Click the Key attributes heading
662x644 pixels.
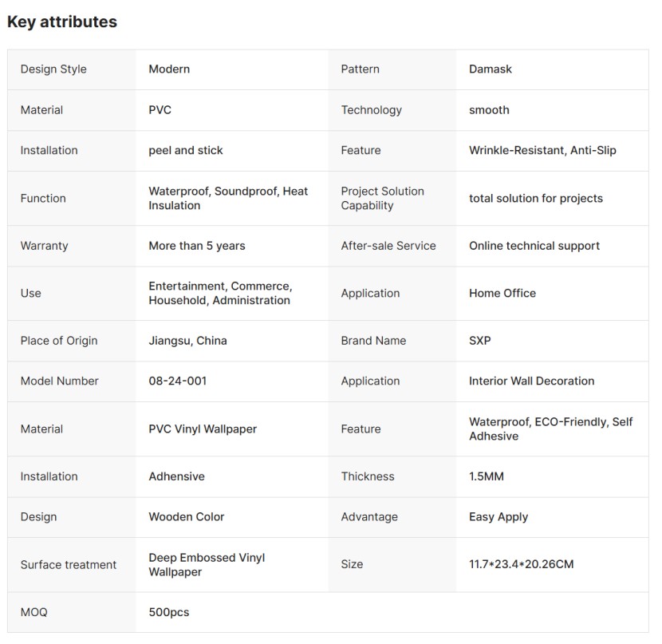(x=62, y=22)
